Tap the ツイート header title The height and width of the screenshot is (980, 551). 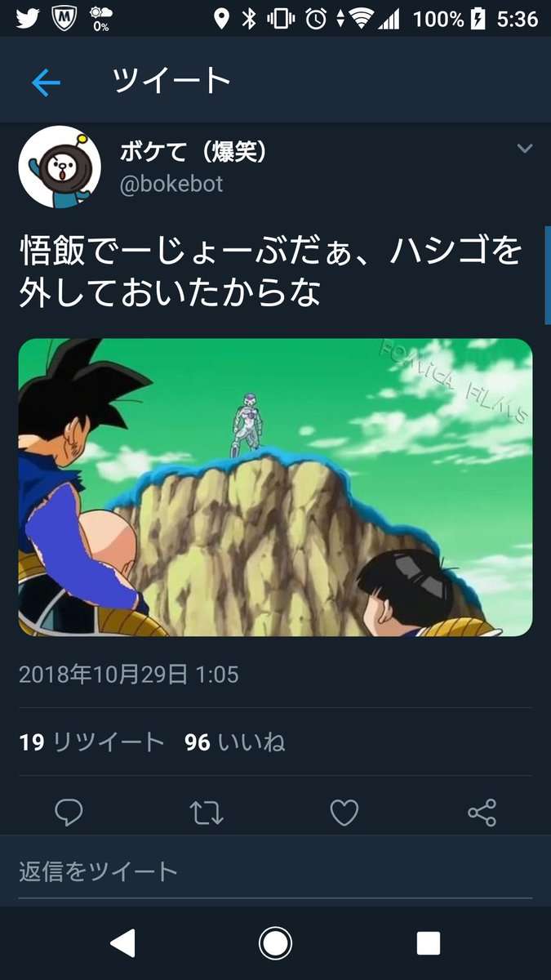[171, 81]
